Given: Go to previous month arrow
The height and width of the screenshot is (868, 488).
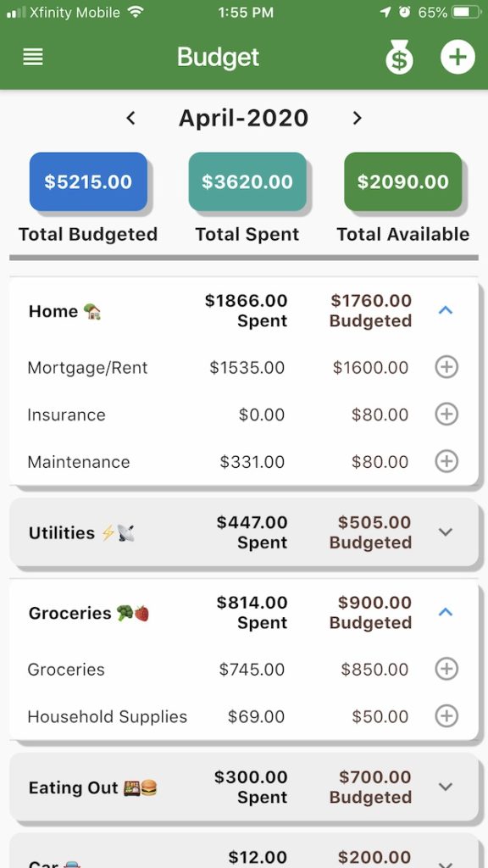Looking at the screenshot, I should pyautogui.click(x=130, y=118).
